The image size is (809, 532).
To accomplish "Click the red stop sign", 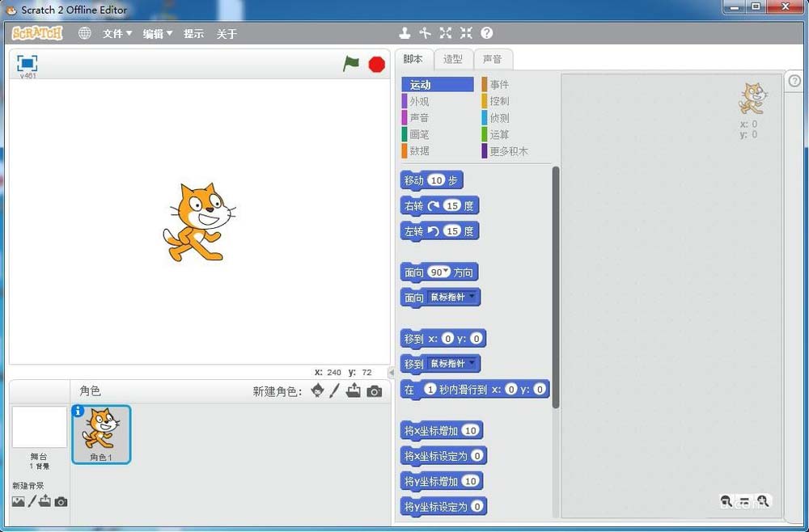I will coord(376,64).
